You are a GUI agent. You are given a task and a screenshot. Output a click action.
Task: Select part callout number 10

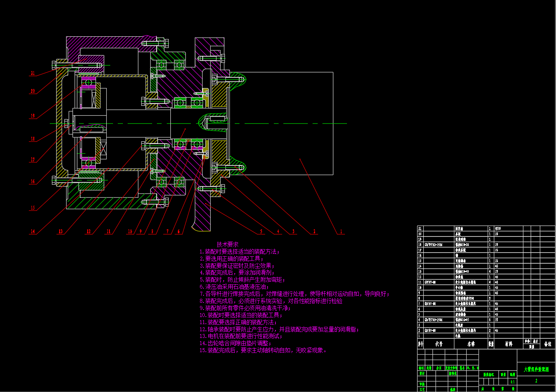pos(130,232)
